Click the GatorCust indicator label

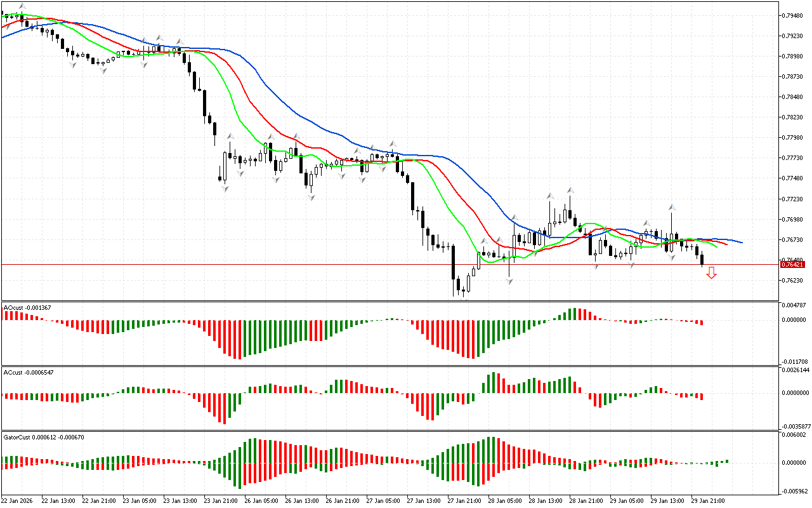point(44,437)
